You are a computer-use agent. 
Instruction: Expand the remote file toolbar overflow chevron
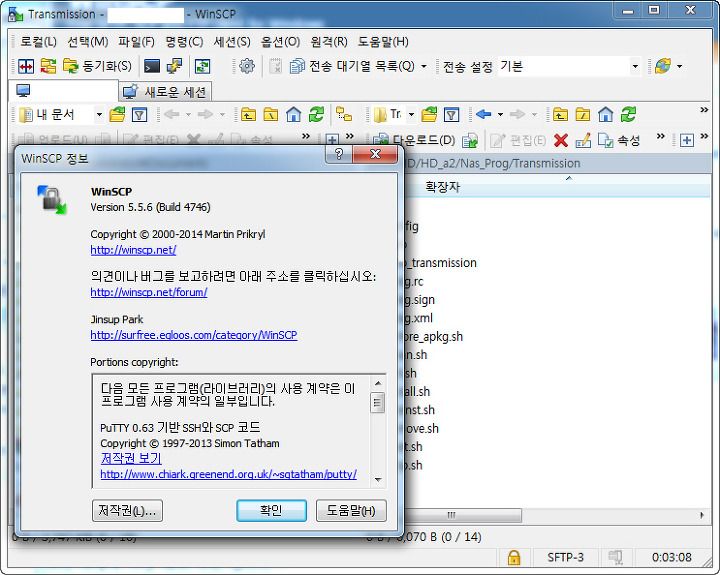coord(660,136)
